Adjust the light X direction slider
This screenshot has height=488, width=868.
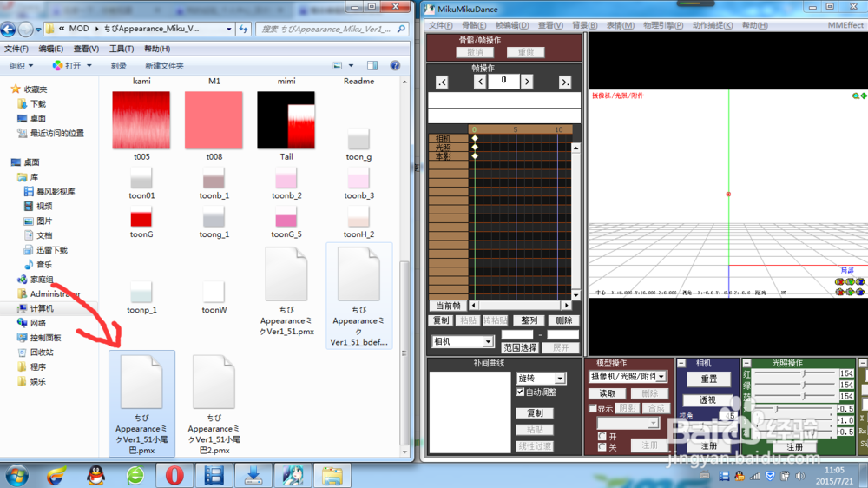tap(795, 409)
